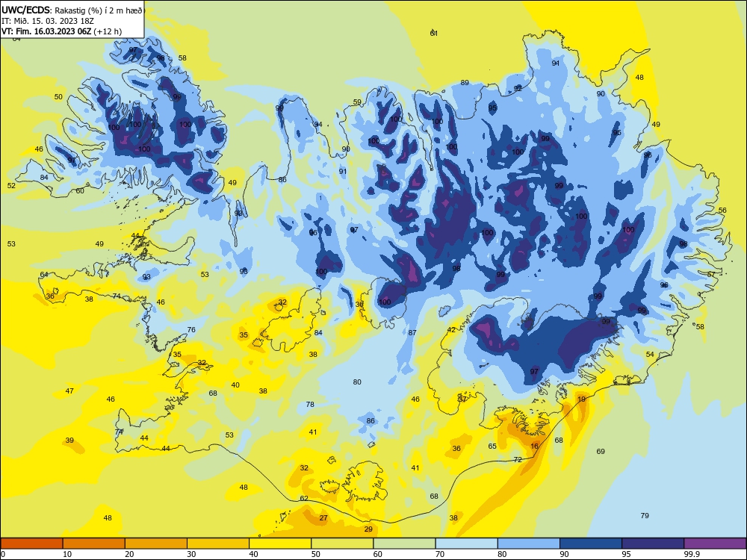Choose the 70–80 light blue legend swatch
Screen dimensions: 747x560
tap(466, 544)
